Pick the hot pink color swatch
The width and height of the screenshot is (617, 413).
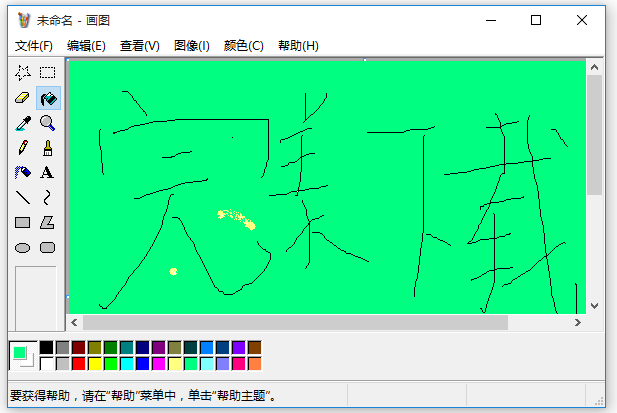click(239, 364)
